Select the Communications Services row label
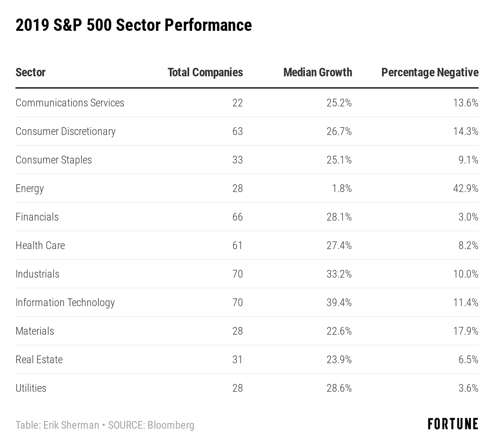Viewport: 494px width, 448px height. click(x=70, y=103)
